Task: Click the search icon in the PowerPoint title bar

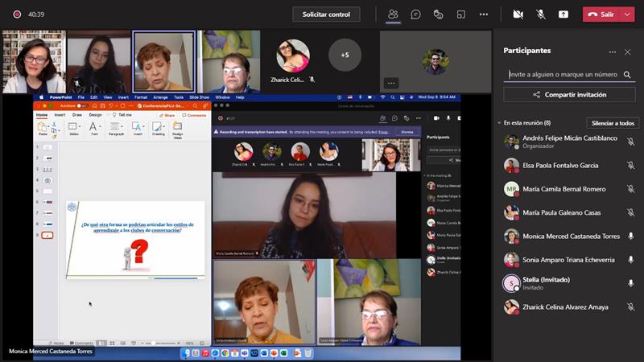Action: pos(195,106)
